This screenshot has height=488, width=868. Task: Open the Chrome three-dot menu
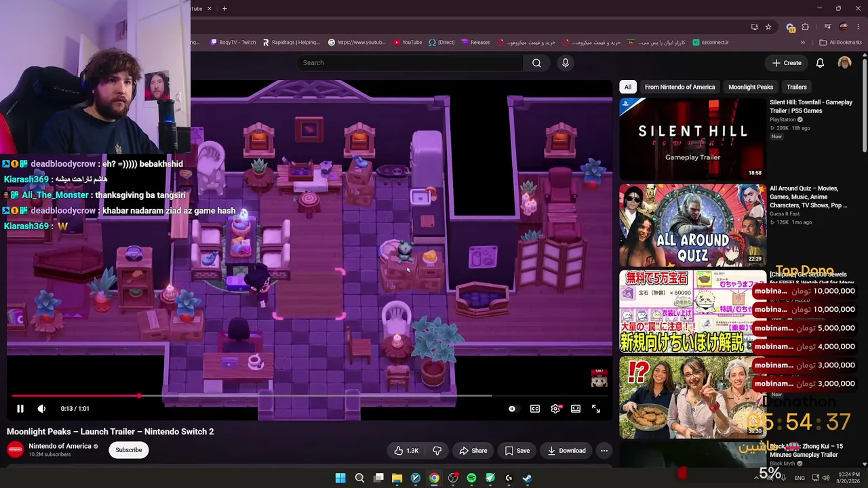click(859, 27)
